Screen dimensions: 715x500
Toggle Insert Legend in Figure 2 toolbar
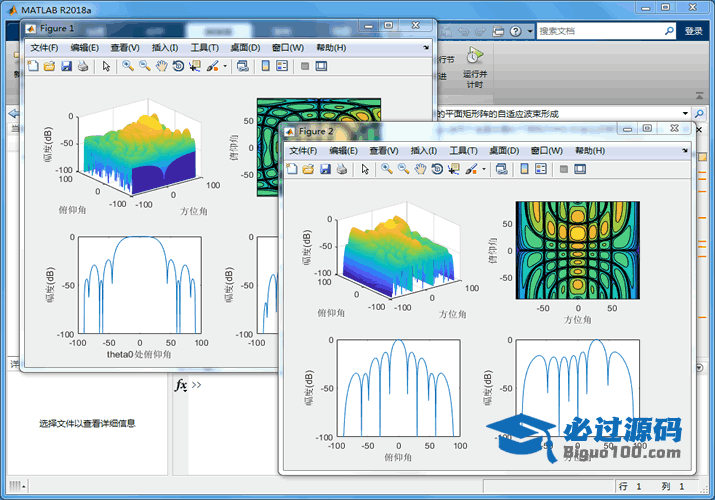click(543, 169)
